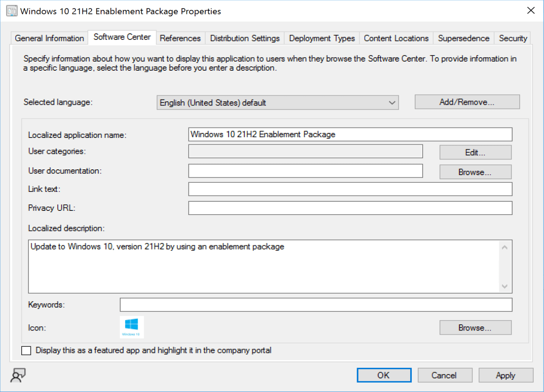Image resolution: width=544 pixels, height=392 pixels.
Task: Switch to the General Information tab
Action: pyautogui.click(x=49, y=38)
